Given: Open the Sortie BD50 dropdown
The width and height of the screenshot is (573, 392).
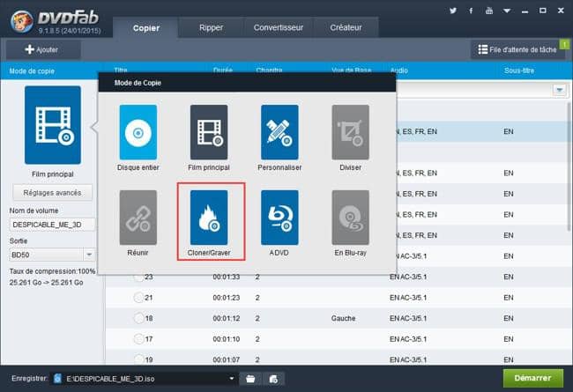Looking at the screenshot, I should (88, 255).
